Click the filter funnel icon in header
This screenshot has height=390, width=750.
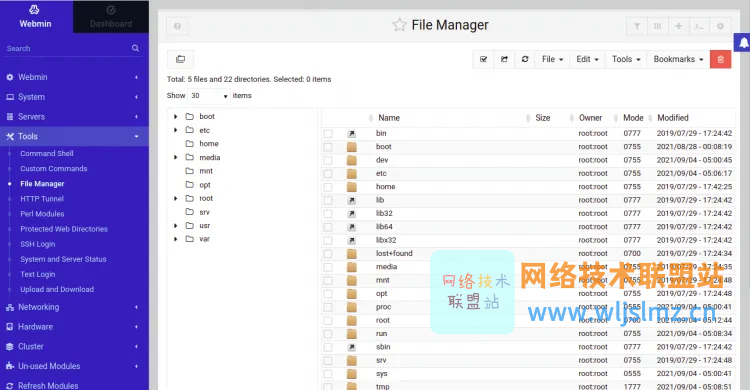click(x=637, y=26)
